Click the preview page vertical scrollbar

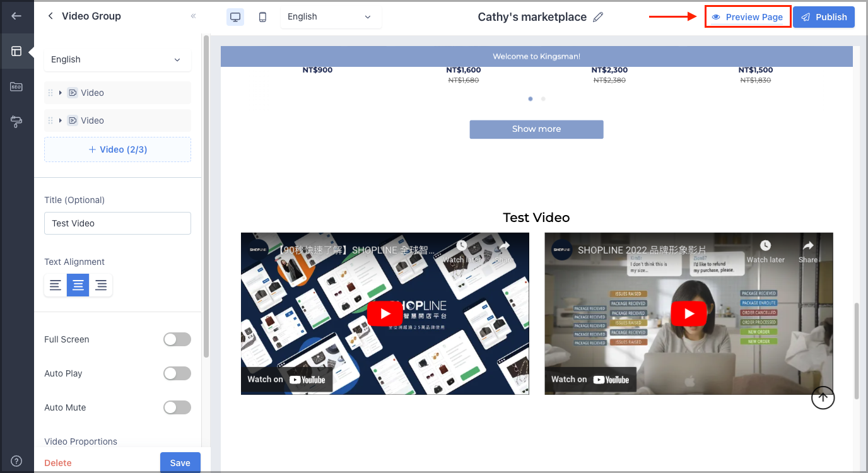[857, 351]
